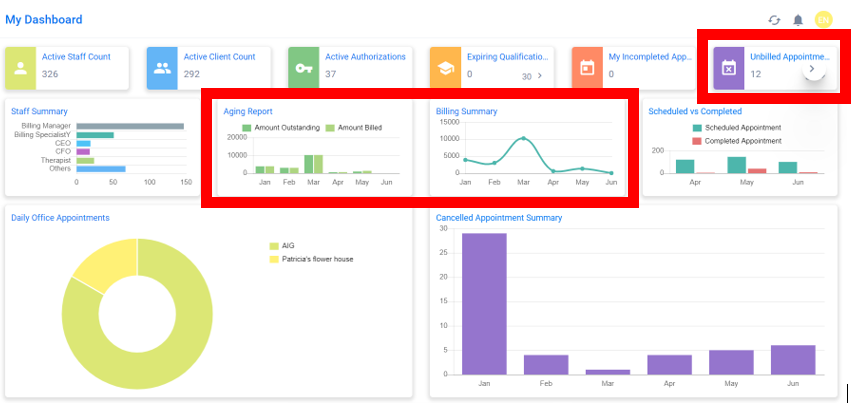Toggle Patricia's flower house legend item
Screen dimensions: 851x405
point(311,260)
